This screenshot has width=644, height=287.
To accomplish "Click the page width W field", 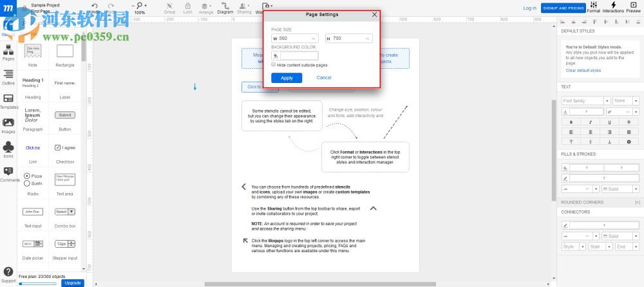I will click(294, 38).
